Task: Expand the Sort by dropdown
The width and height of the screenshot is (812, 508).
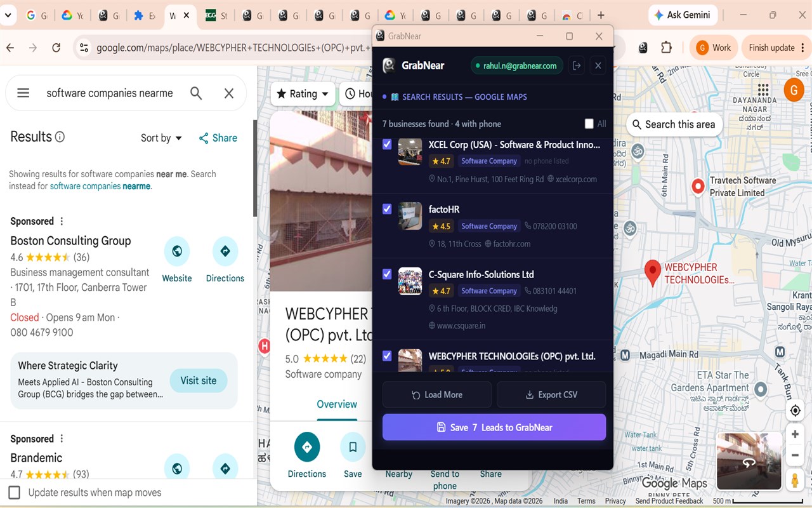Action: click(x=161, y=138)
